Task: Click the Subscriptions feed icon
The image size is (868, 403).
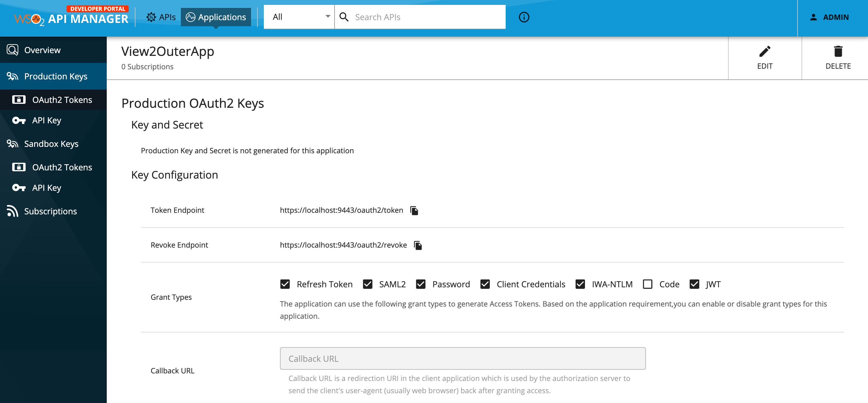Action: click(x=13, y=211)
